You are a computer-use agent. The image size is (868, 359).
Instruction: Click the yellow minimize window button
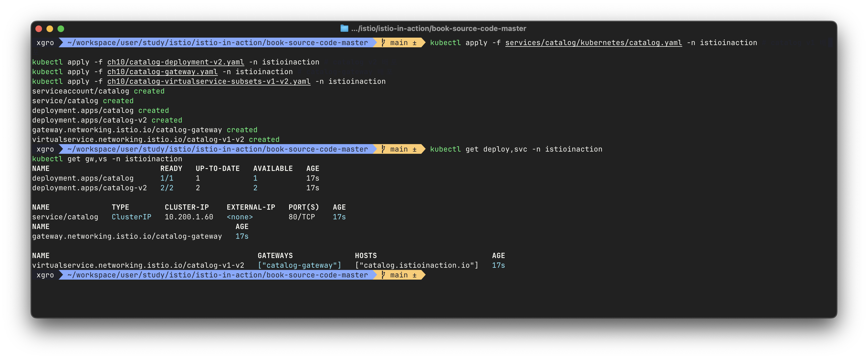pyautogui.click(x=50, y=29)
